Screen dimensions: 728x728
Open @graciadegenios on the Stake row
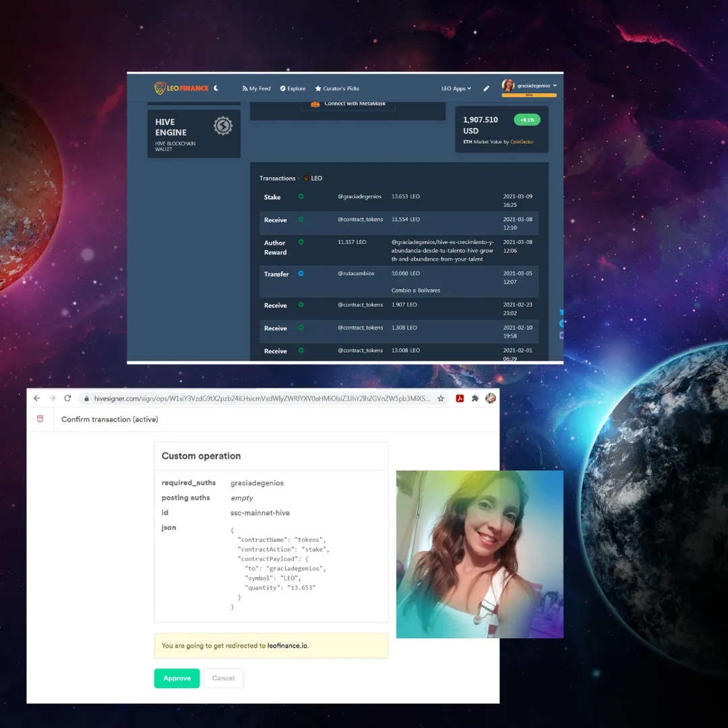point(359,196)
